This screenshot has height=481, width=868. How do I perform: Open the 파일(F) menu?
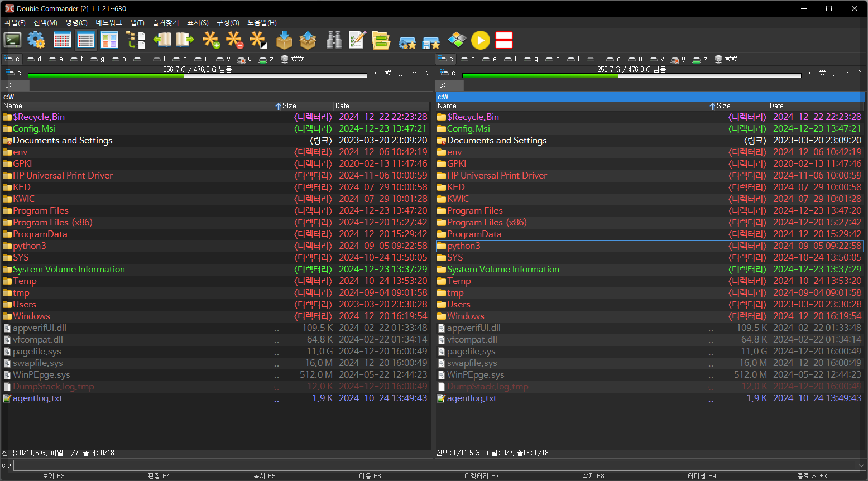coord(15,23)
